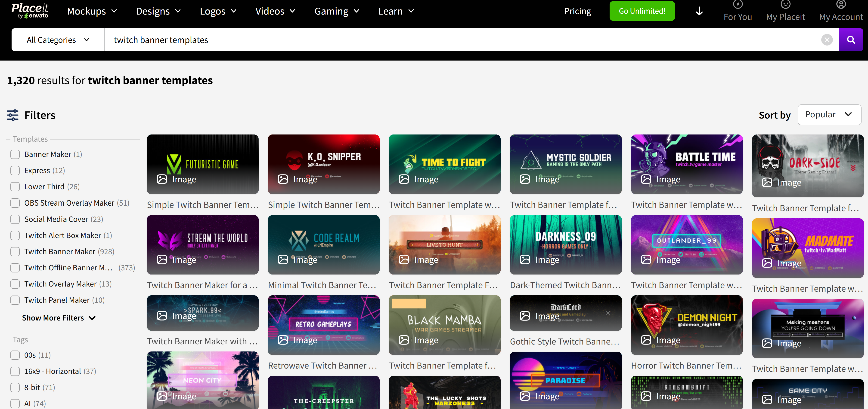Click the downloads arrow icon in the navbar
The image size is (868, 409).
pos(699,11)
